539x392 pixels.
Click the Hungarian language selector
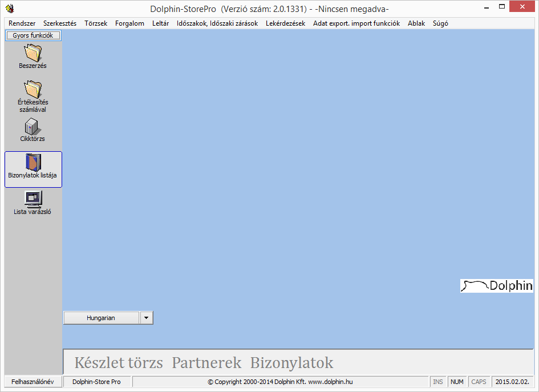pos(102,318)
